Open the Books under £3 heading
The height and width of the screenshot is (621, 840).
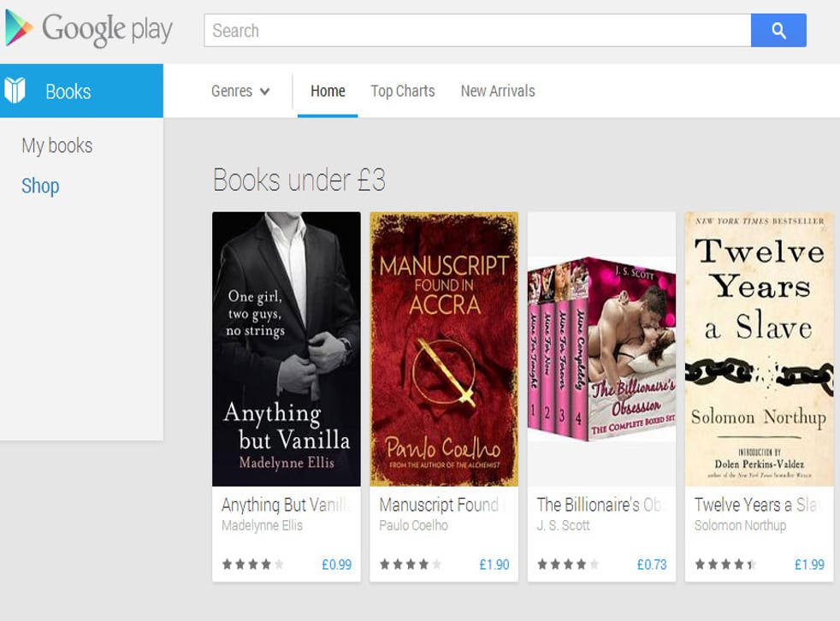pos(299,180)
